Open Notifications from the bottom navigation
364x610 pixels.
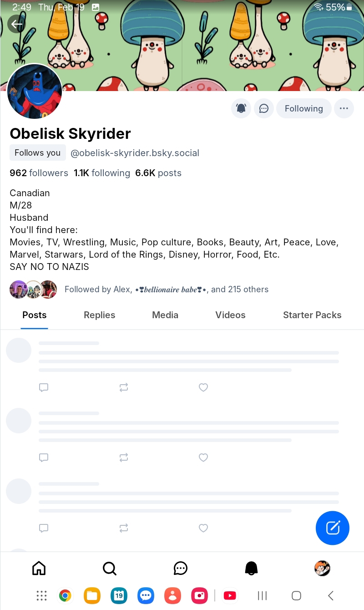pyautogui.click(x=251, y=568)
